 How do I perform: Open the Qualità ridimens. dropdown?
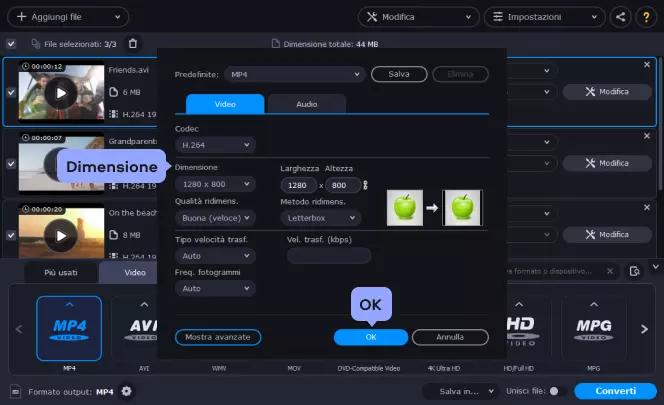[215, 218]
